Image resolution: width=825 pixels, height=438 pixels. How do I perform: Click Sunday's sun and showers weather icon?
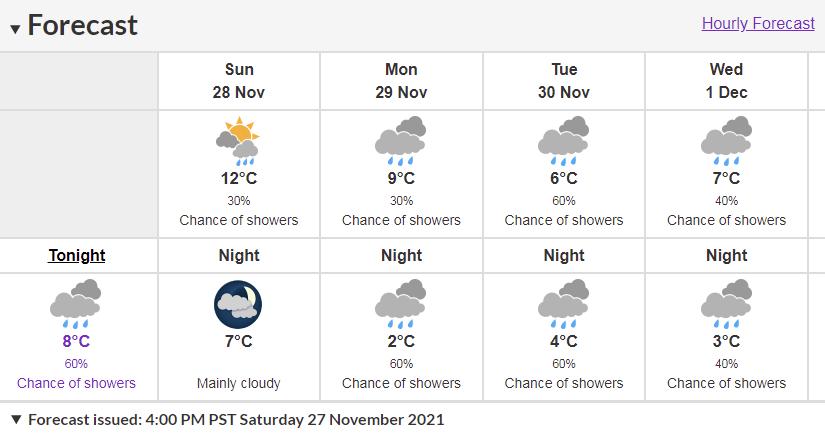238,142
